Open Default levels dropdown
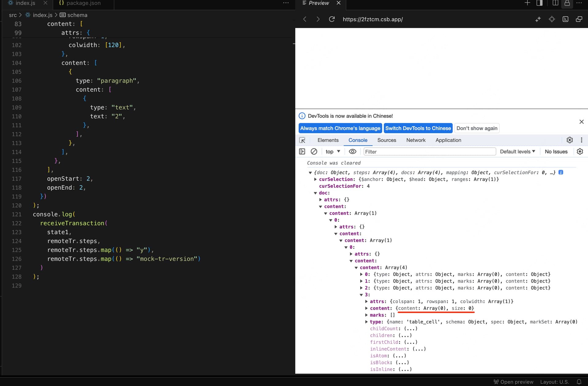The height and width of the screenshot is (386, 588). tap(518, 151)
